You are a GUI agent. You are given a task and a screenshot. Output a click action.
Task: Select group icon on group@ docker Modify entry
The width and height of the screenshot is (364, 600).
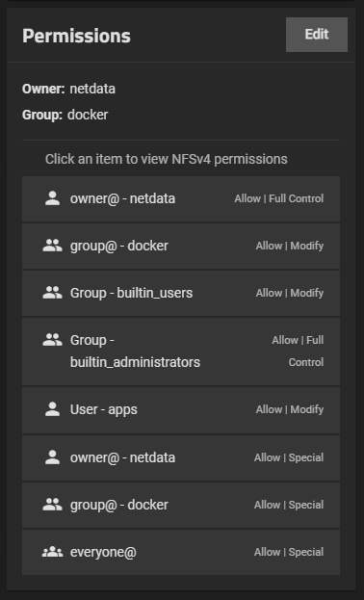(x=52, y=246)
